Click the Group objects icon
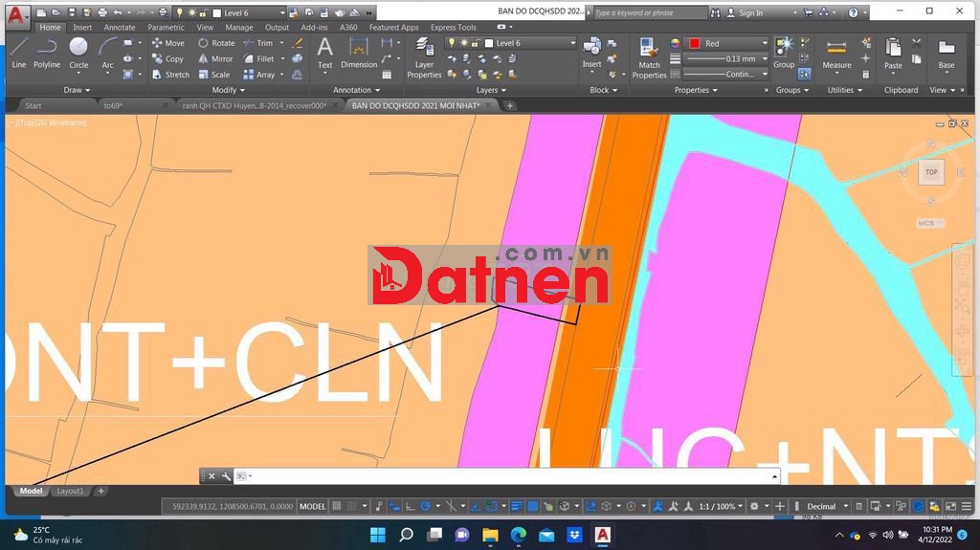The height and width of the screenshot is (550, 980). [784, 52]
